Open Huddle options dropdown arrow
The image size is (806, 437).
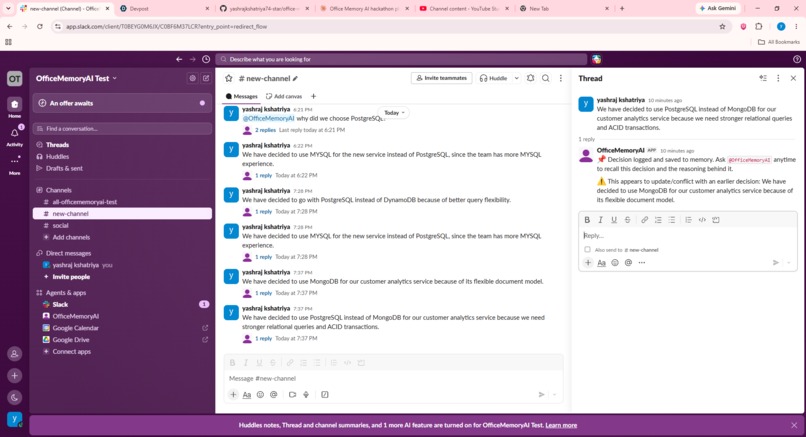517,78
